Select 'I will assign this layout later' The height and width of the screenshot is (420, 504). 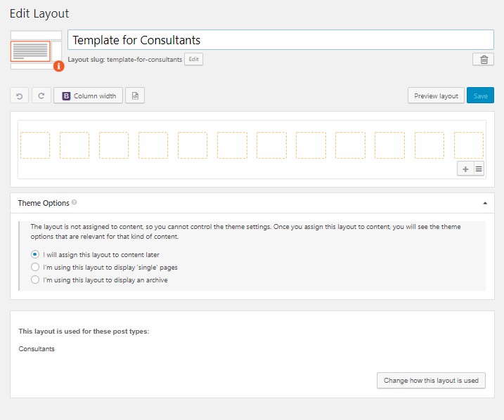[x=35, y=254]
